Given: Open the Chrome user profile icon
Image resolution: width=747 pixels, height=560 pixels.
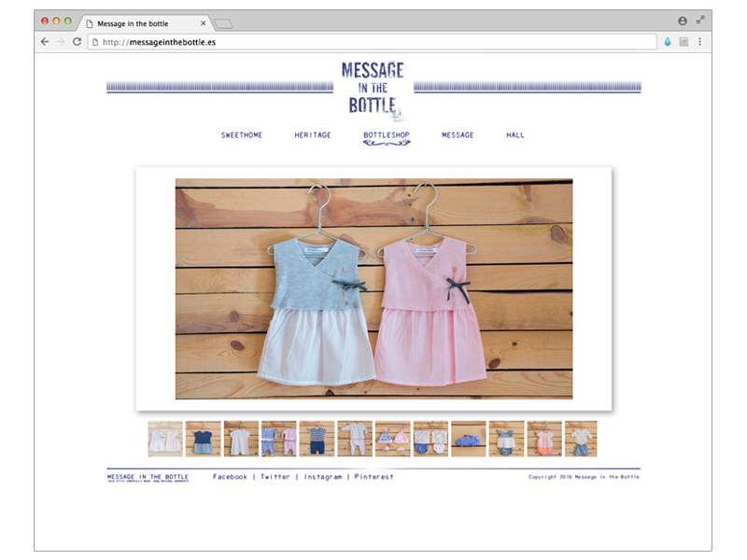Looking at the screenshot, I should tap(683, 21).
